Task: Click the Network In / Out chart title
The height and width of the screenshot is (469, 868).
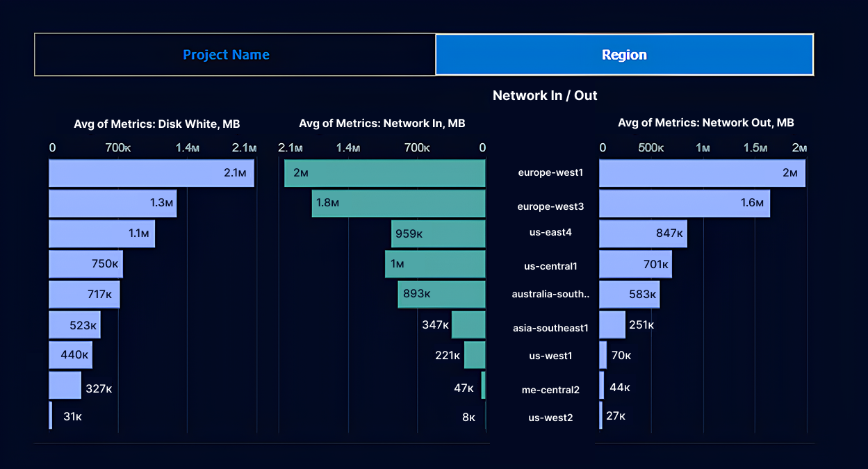Action: point(545,95)
